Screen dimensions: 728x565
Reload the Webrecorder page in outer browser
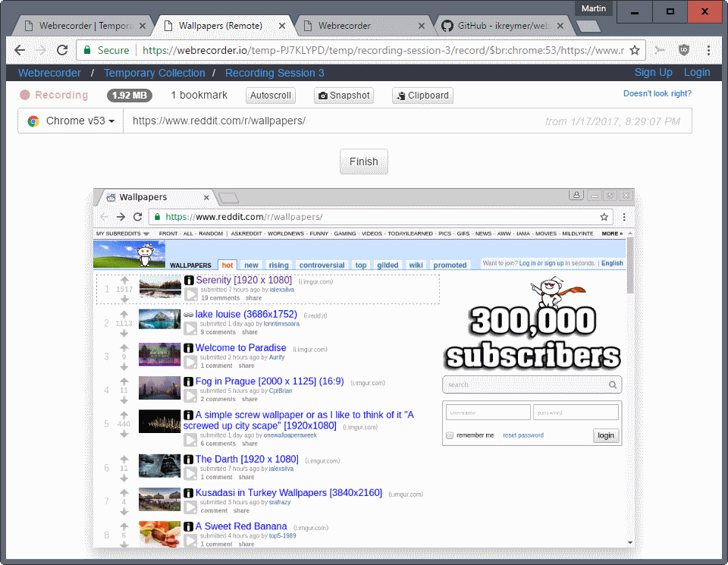pyautogui.click(x=62, y=50)
